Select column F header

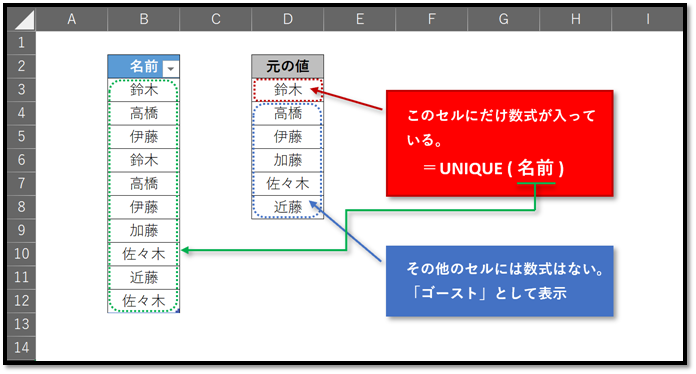[431, 19]
